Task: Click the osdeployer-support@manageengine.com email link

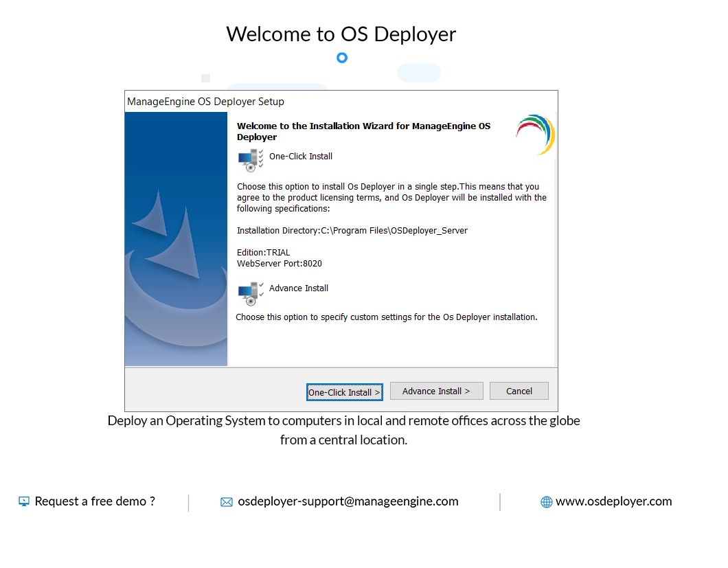Action: (348, 501)
